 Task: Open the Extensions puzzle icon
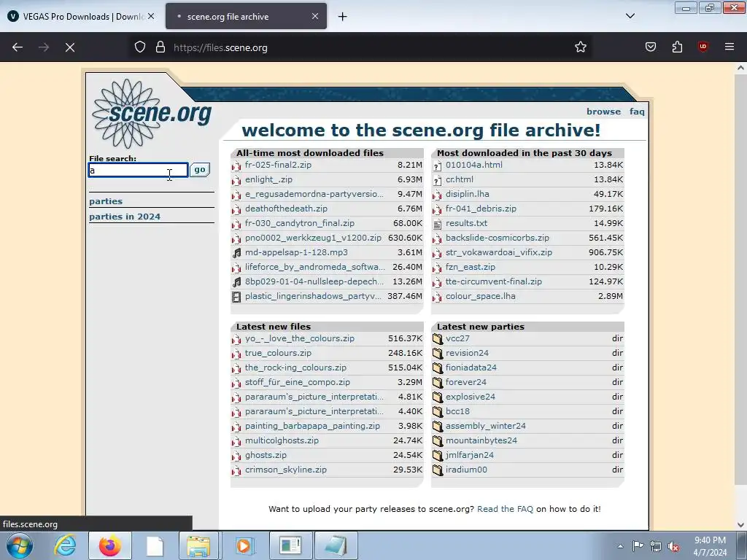(677, 47)
